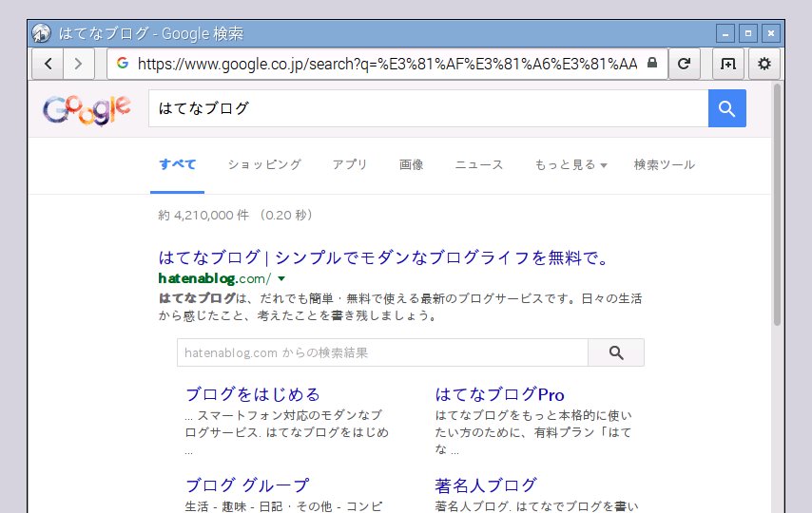This screenshot has height=513, width=812.
Task: Open the ブログ グループ sitelink
Action: pos(247,485)
